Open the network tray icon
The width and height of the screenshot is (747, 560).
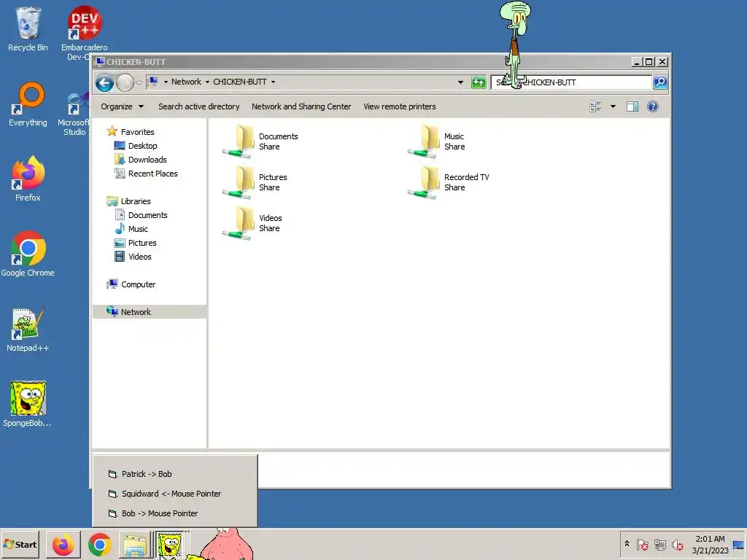pos(659,544)
